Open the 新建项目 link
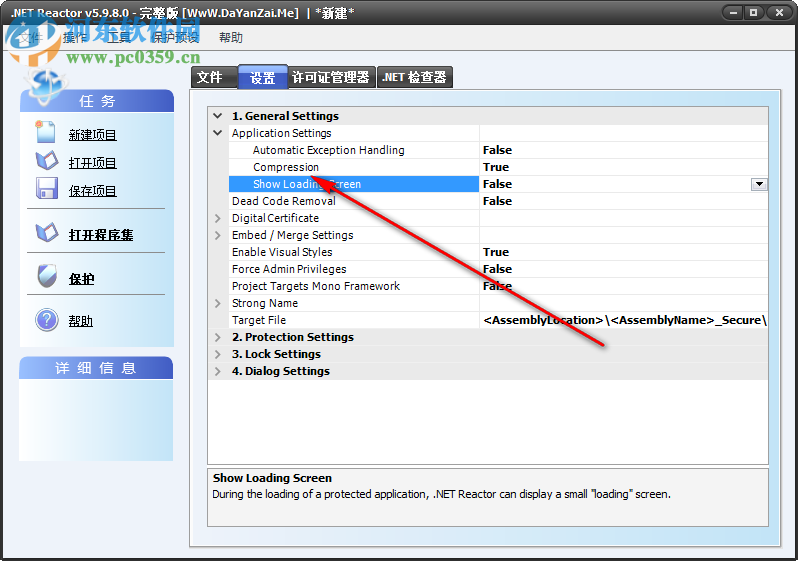The width and height of the screenshot is (798, 561). pyautogui.click(x=93, y=135)
